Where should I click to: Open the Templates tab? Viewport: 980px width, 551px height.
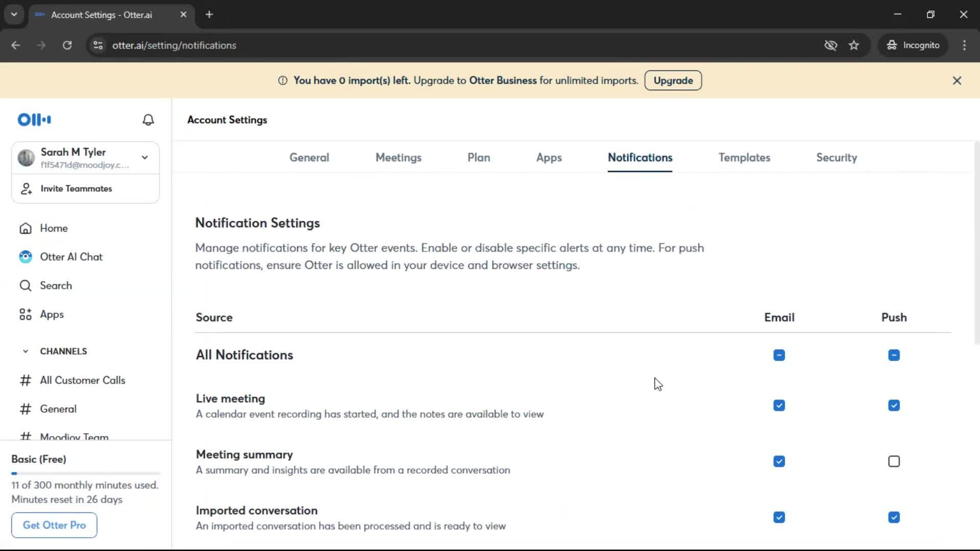tap(744, 158)
